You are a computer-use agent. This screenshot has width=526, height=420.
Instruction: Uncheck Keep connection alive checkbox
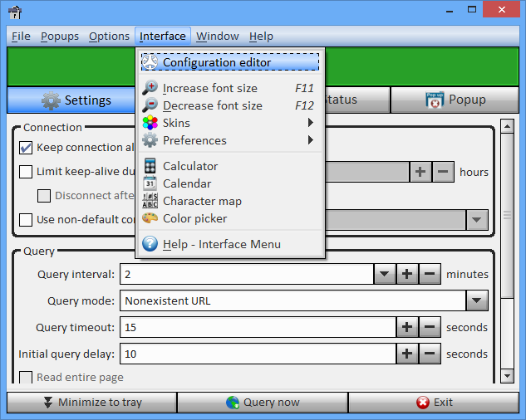tap(26, 148)
